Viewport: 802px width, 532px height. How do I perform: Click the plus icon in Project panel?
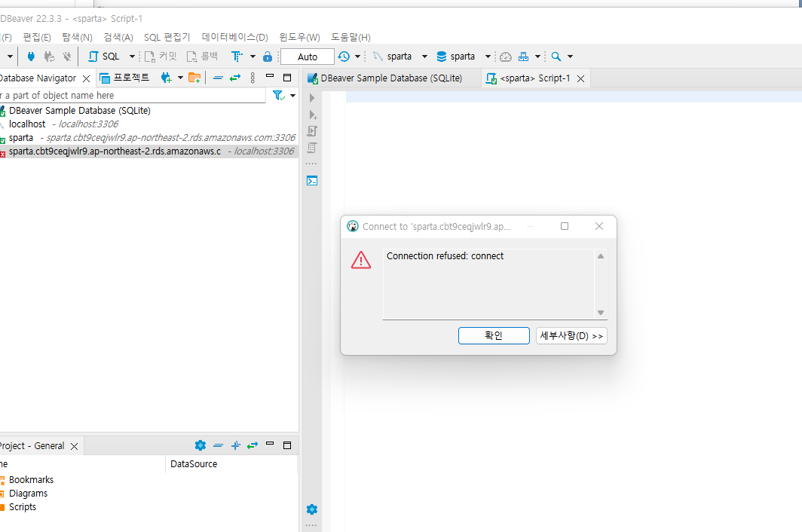pos(236,445)
